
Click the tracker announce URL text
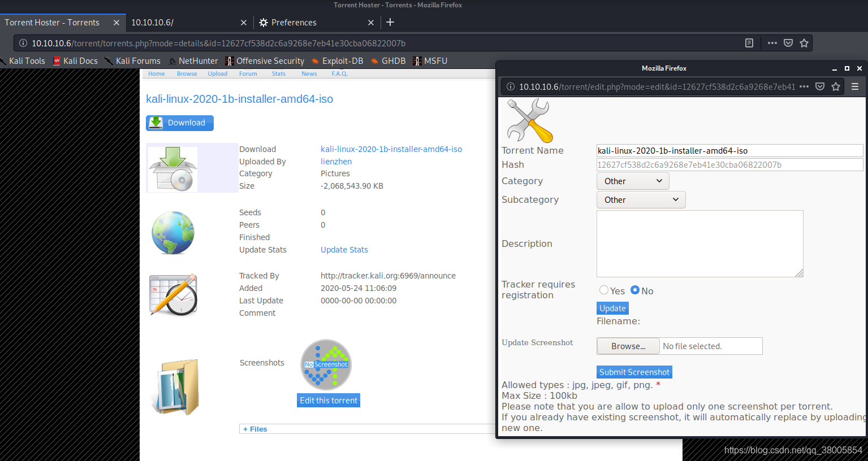click(x=388, y=276)
